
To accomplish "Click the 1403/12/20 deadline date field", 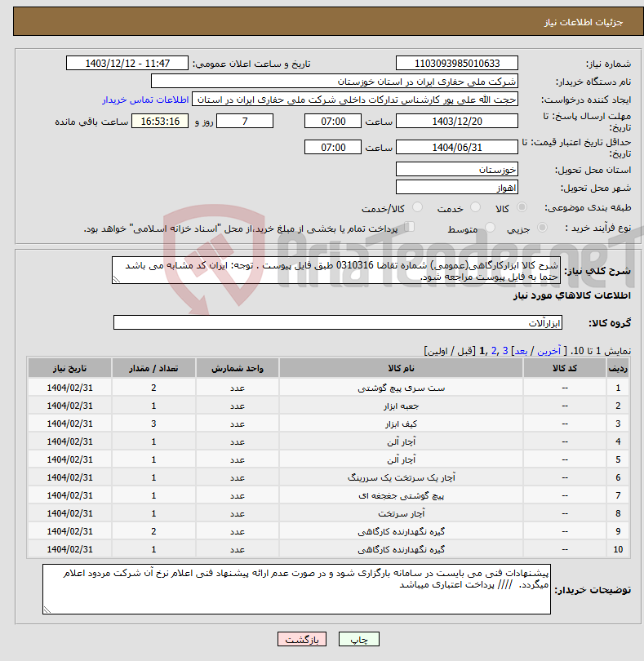I will (x=457, y=122).
